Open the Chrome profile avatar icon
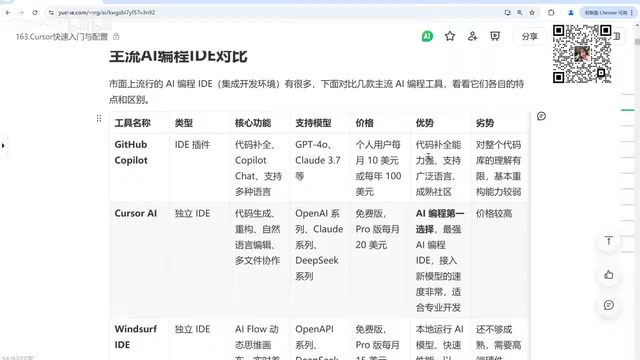 (571, 13)
